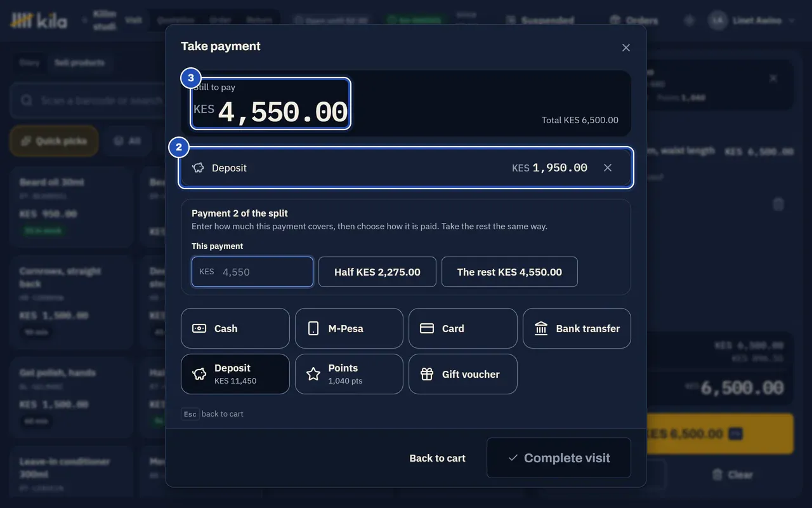Add Cornrows, straight back service card
The width and height of the screenshot is (812, 508).
pos(72,303)
